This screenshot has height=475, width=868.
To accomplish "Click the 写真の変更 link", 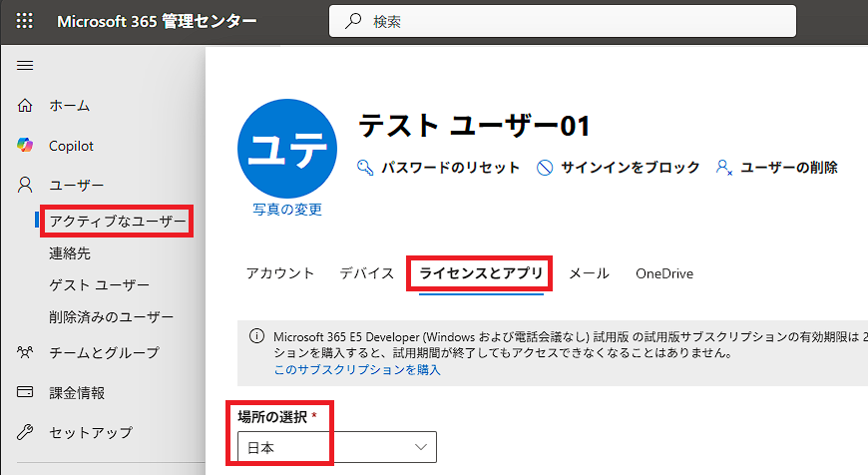I will 287,210.
